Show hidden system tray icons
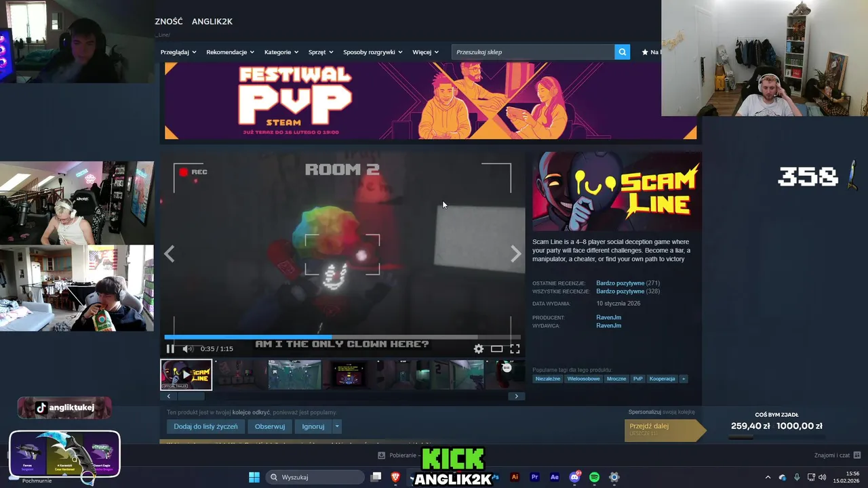 pos(768,477)
